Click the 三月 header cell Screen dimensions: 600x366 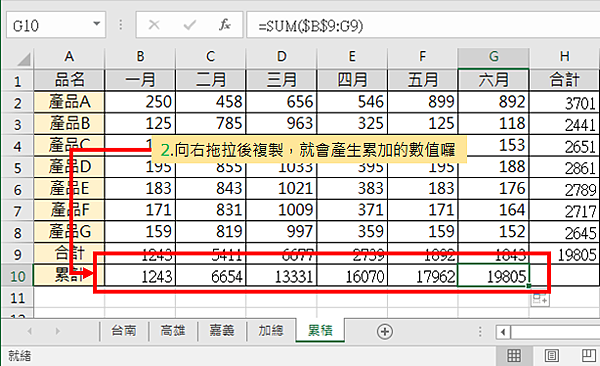[281, 80]
